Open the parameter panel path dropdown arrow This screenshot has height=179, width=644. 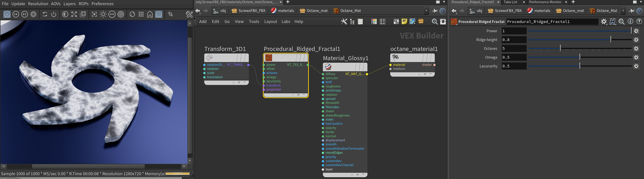coord(623,11)
